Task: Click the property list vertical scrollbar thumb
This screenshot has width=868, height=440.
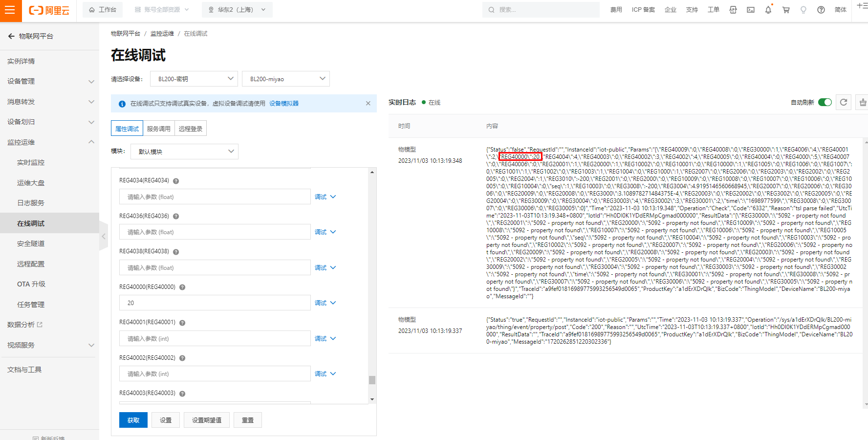Action: 372,380
